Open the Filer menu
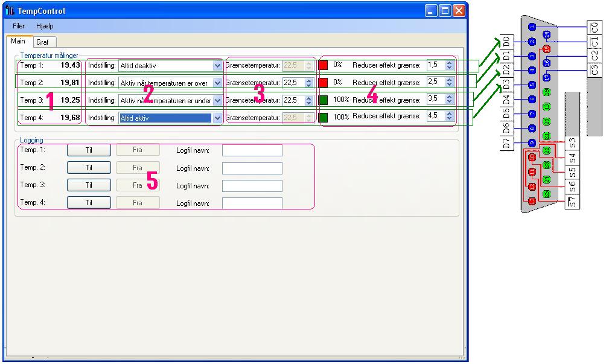The image size is (606, 364). pos(19,26)
